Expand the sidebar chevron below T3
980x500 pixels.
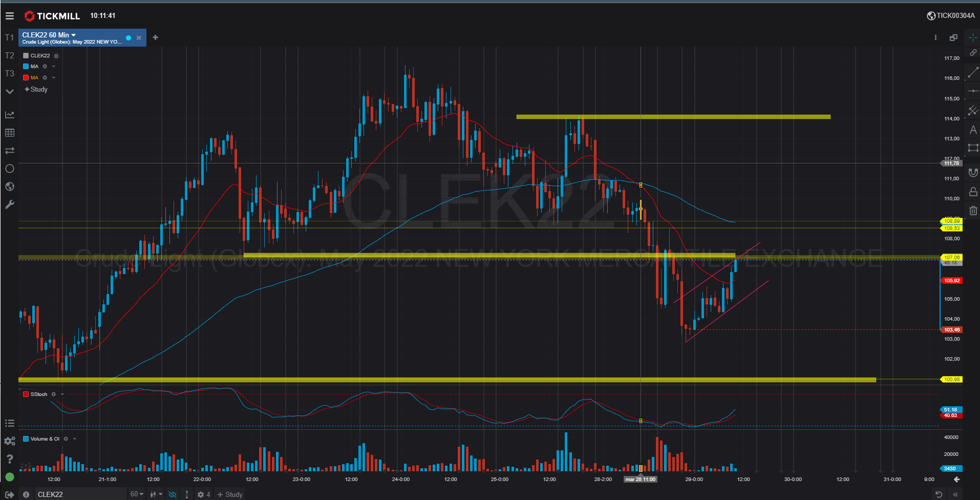click(9, 92)
